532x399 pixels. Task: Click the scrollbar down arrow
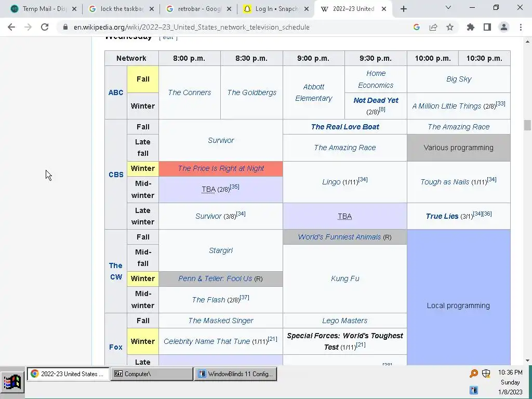pyautogui.click(x=527, y=361)
